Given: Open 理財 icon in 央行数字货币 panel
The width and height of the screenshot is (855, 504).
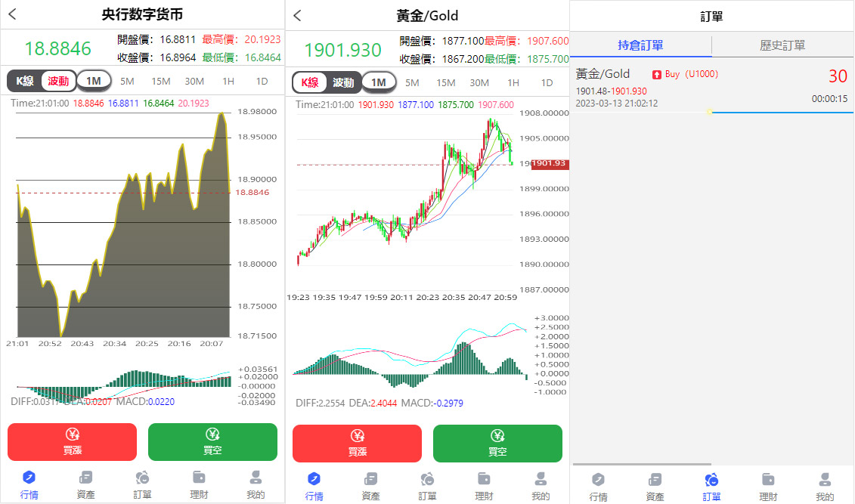Looking at the screenshot, I should [x=199, y=478].
